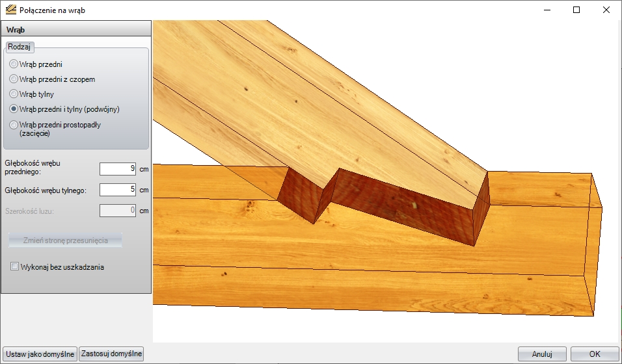Select the Wrąb przedni radio option
The width and height of the screenshot is (622, 364).
click(14, 64)
